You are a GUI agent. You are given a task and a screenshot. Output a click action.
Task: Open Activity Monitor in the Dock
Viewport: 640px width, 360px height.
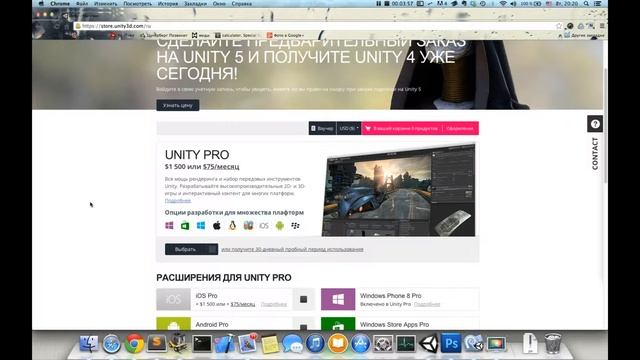[406, 344]
